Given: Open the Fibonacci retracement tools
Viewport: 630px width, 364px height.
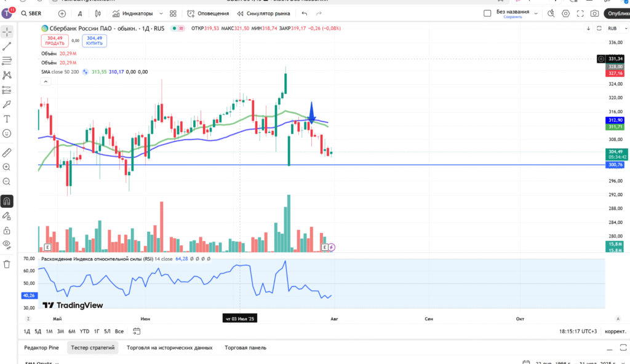Looking at the screenshot, I should point(7,61).
